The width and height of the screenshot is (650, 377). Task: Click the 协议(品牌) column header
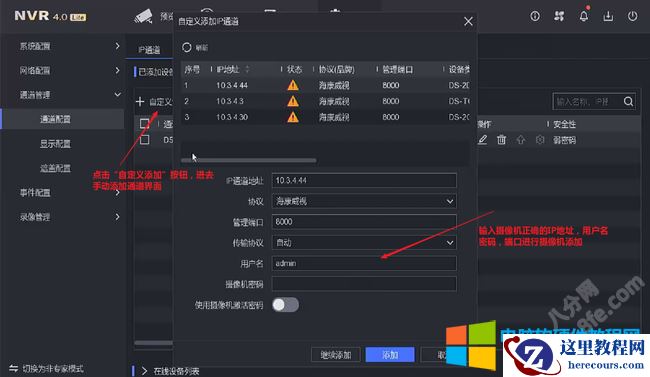[337, 69]
